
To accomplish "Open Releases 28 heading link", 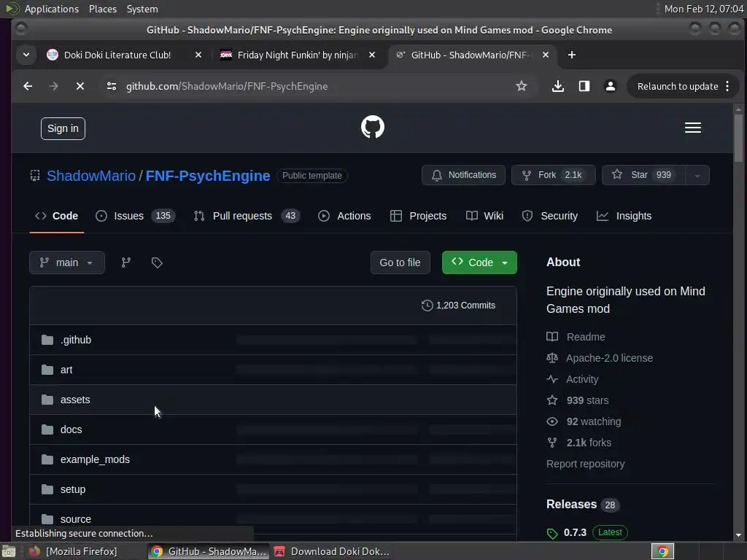I will (583, 505).
